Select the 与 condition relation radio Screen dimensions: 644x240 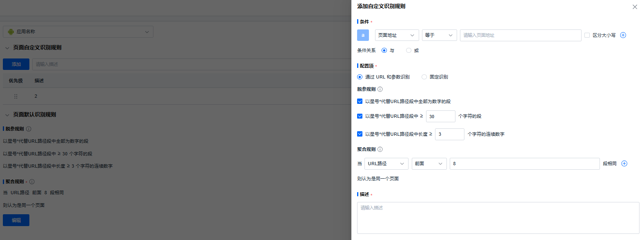[x=384, y=50]
